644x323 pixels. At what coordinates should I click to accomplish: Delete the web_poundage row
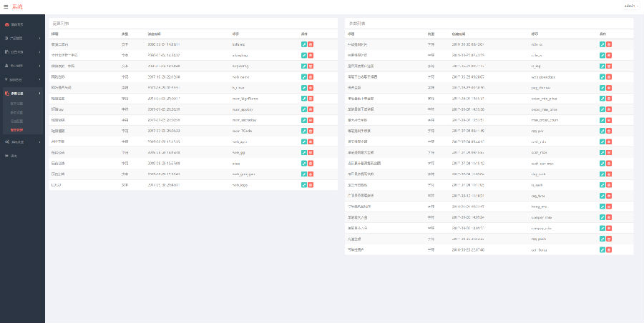coord(609,76)
